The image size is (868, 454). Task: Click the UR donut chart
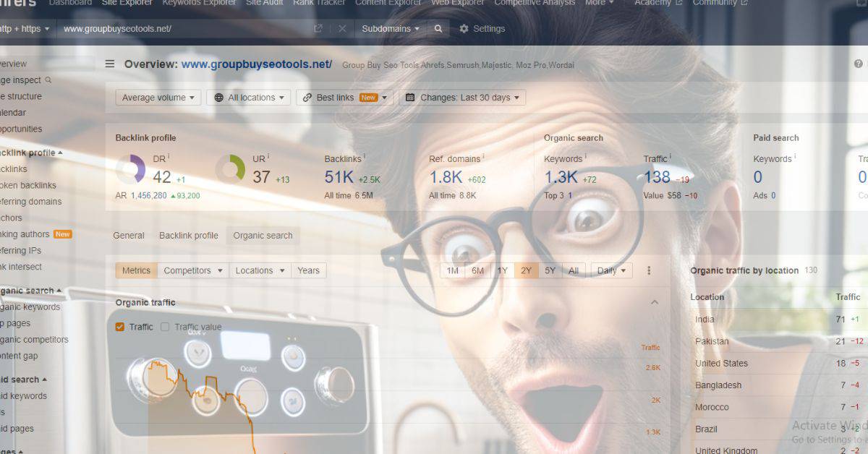230,169
